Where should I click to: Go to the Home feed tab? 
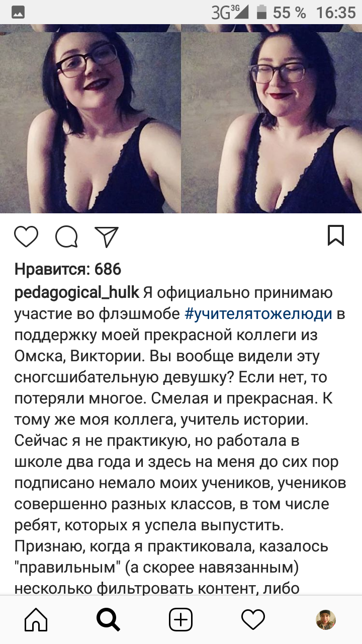click(36, 620)
